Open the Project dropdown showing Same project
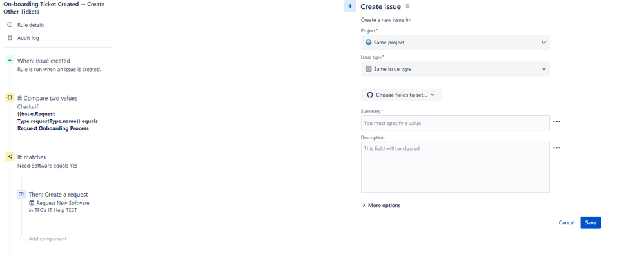 [x=455, y=43]
